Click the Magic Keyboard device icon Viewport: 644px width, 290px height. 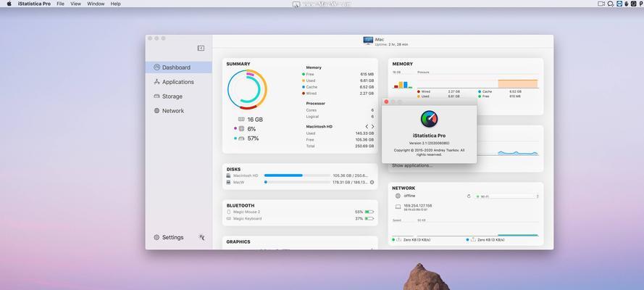tap(229, 218)
